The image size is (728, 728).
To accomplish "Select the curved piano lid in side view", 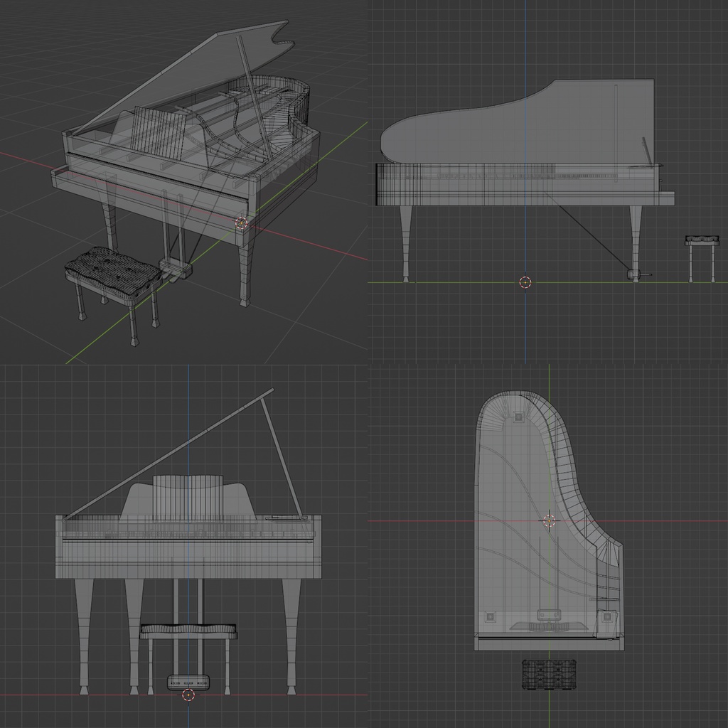I will point(518,122).
